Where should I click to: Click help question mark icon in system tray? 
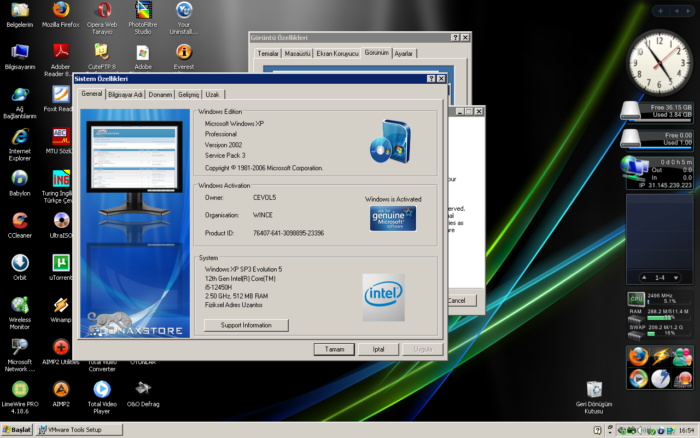coord(598,430)
